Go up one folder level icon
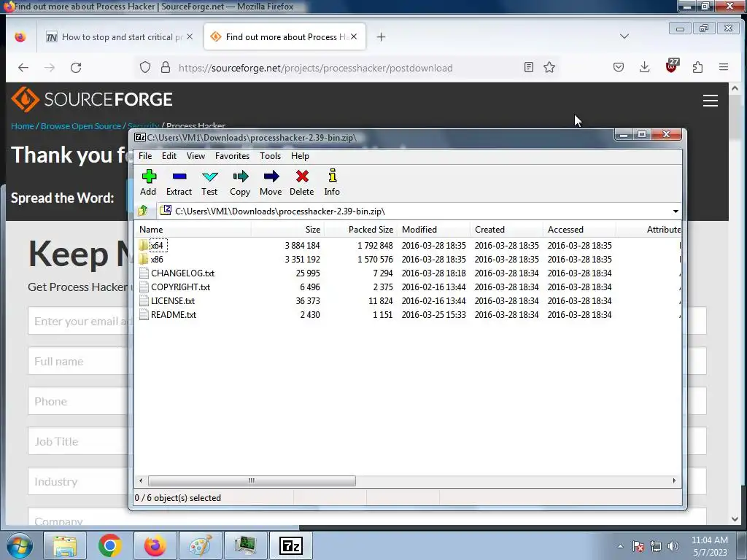The width and height of the screenshot is (747, 560). pyautogui.click(x=142, y=211)
